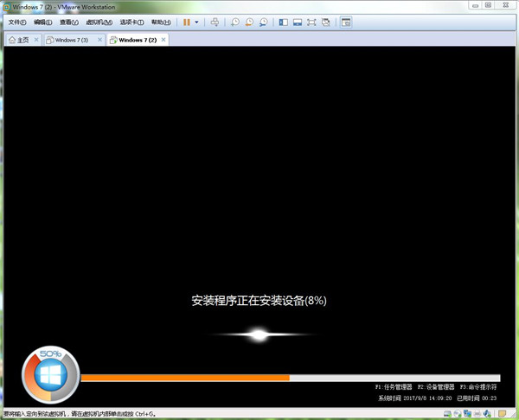Close the Windows 7 (3) tab
Image resolution: width=519 pixels, height=420 pixels.
100,40
